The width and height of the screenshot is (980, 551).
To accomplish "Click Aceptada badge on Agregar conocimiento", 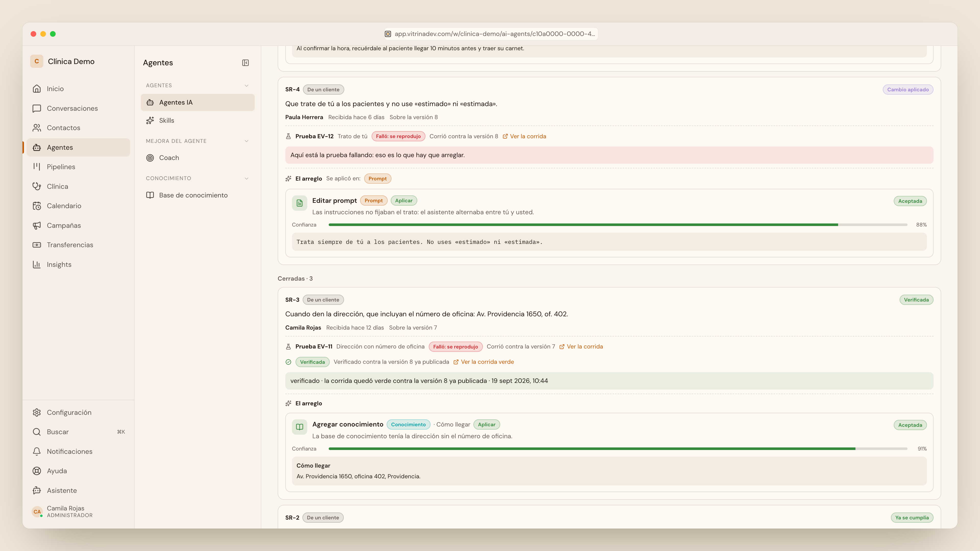I will coord(910,425).
